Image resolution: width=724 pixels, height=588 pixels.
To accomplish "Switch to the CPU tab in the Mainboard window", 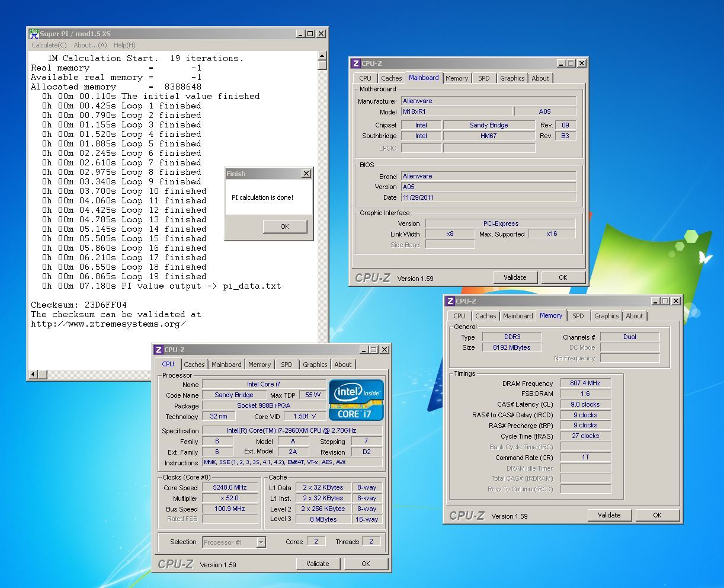I will pos(365,78).
